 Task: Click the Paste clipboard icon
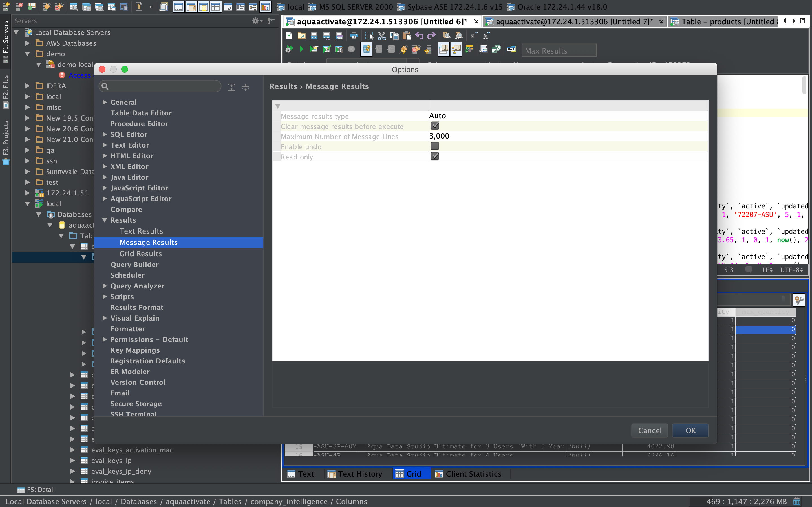(406, 35)
